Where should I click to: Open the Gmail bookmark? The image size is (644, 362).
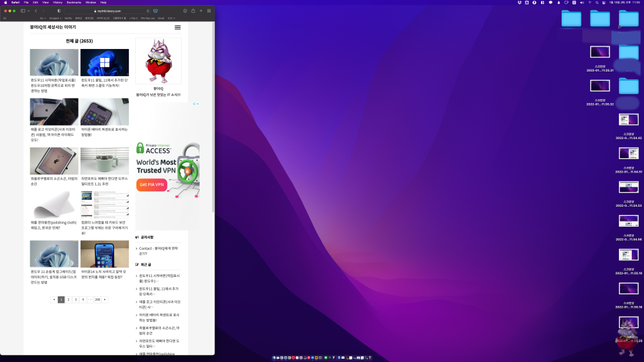161,18
